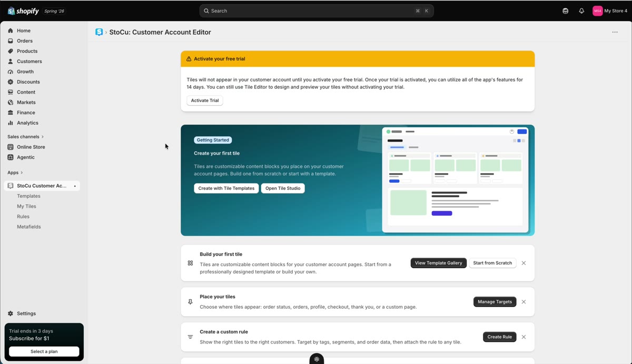The width and height of the screenshot is (632, 364).
Task: Click the Getting Started badge
Action: (213, 140)
